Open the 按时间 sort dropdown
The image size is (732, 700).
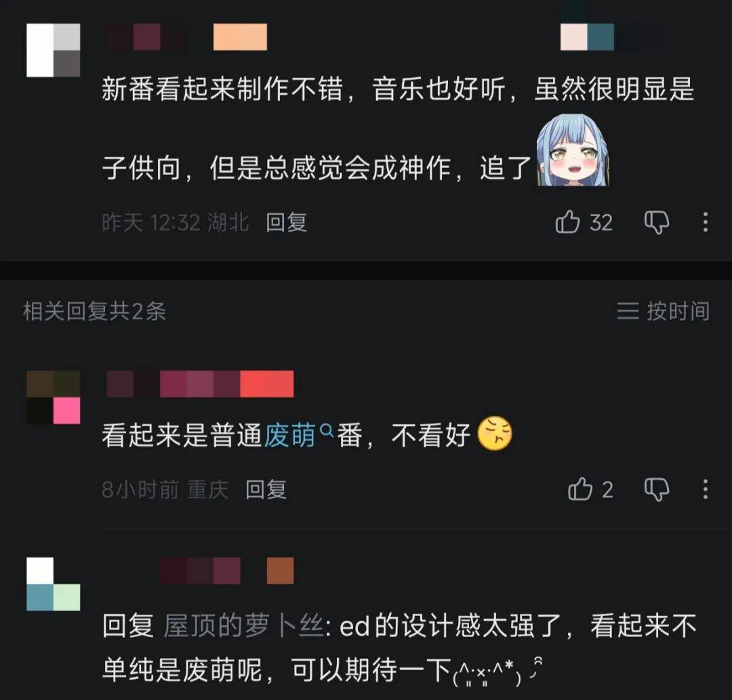click(x=662, y=311)
